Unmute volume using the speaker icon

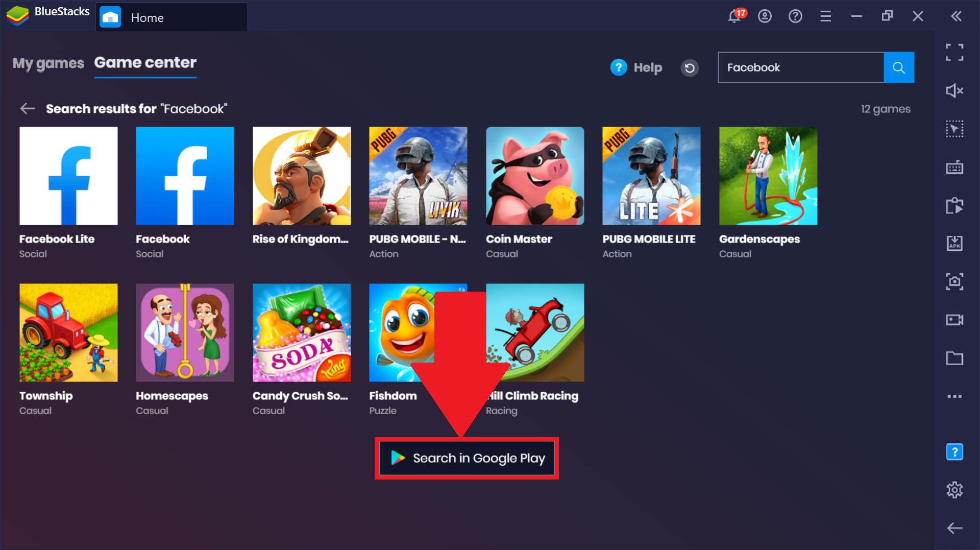pos(954,91)
